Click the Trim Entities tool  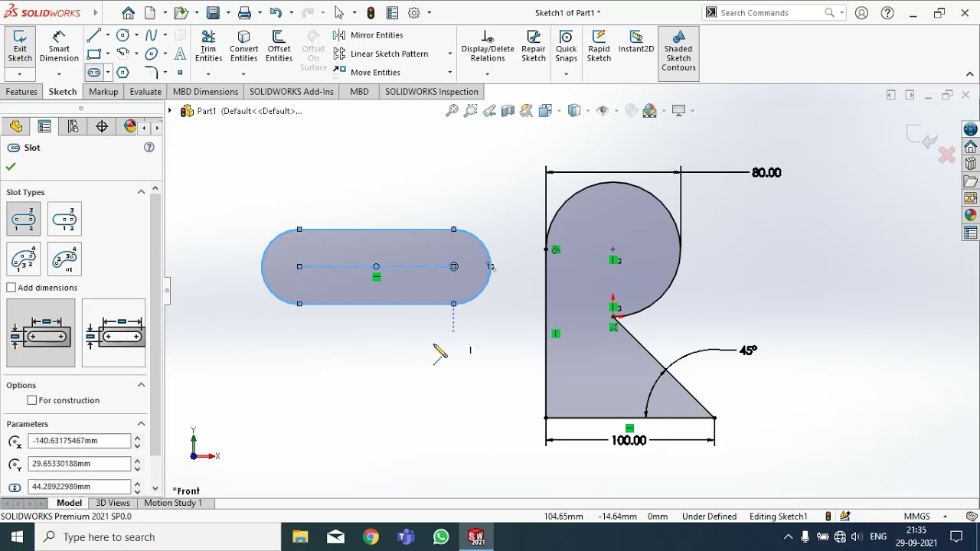click(208, 47)
